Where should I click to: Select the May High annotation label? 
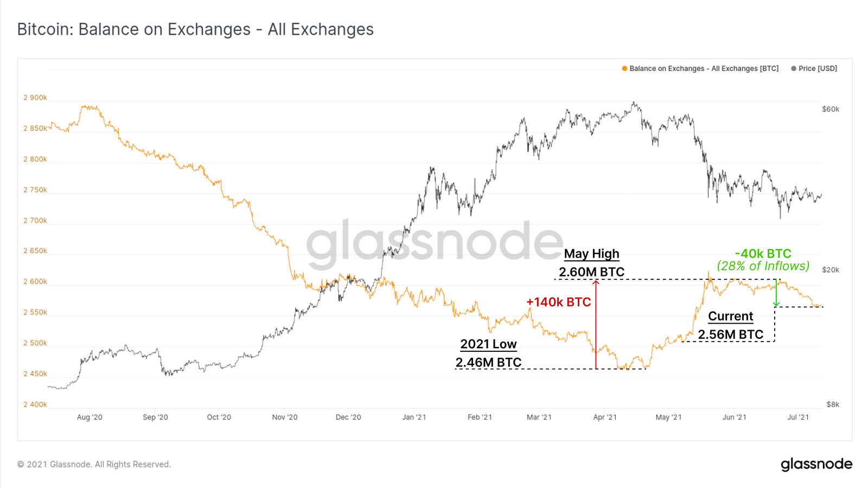point(591,254)
